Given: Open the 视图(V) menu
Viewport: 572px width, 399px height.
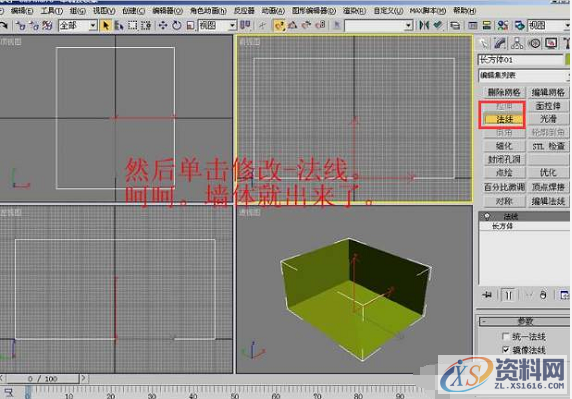Looking at the screenshot, I should [104, 11].
